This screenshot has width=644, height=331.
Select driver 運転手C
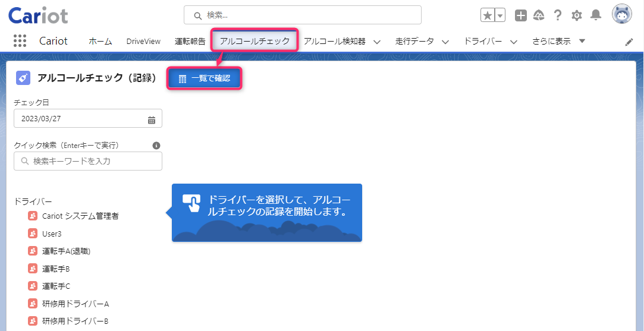click(56, 286)
